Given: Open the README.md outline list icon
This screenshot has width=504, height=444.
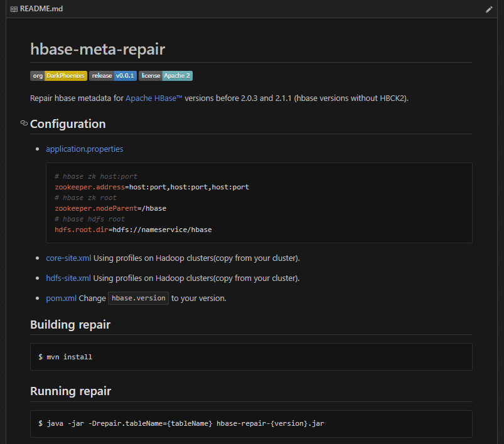Looking at the screenshot, I should [x=14, y=9].
